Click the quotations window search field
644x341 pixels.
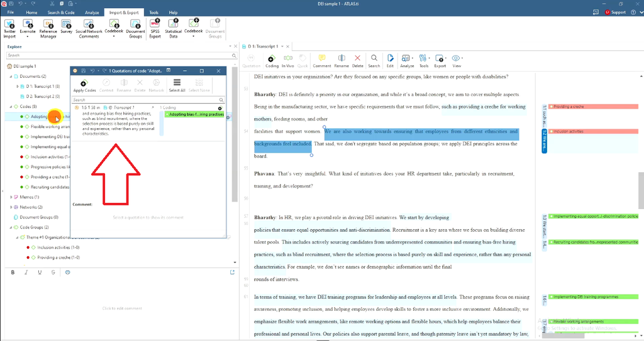coord(148,100)
